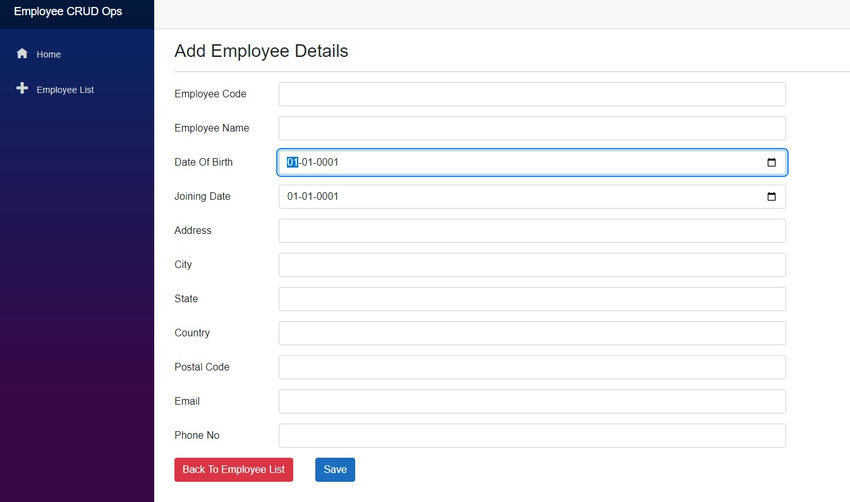Click the Postal Code text box

532,368
